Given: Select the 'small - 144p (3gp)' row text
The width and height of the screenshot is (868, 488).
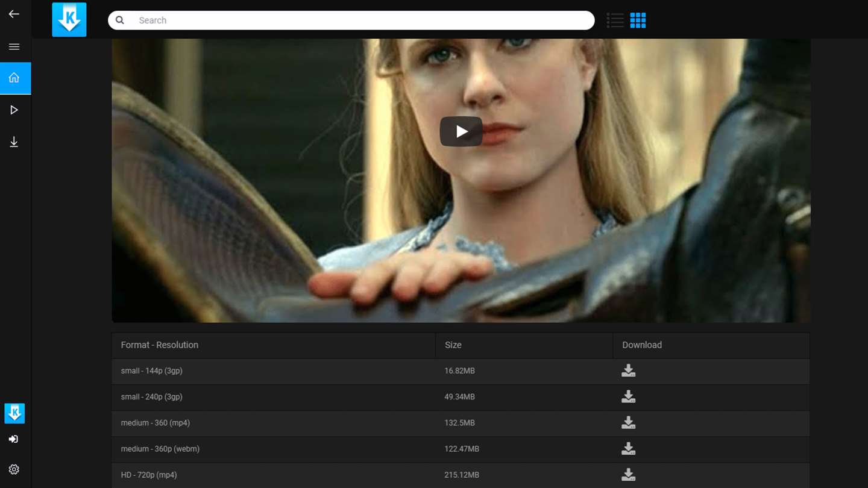Looking at the screenshot, I should [x=151, y=371].
